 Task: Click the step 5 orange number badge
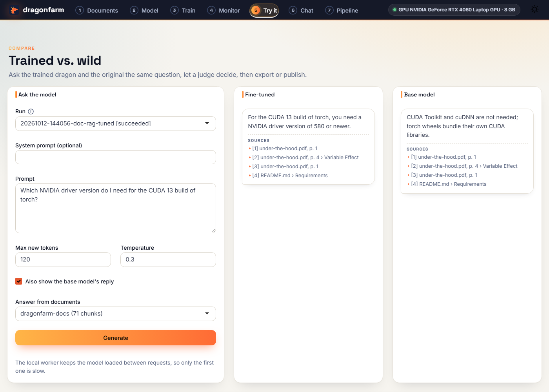[x=256, y=10]
